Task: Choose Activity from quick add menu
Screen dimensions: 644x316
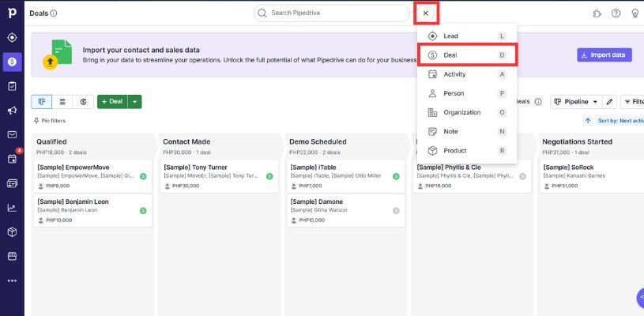Action: [467, 74]
